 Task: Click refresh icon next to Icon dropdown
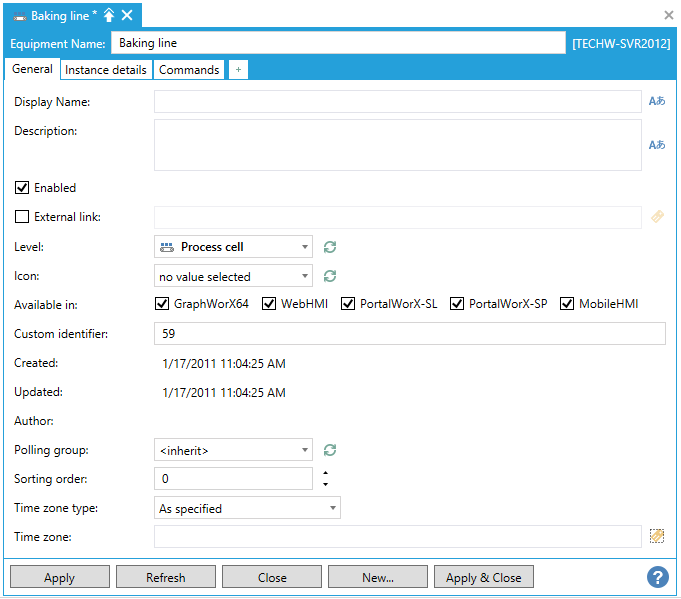point(330,276)
